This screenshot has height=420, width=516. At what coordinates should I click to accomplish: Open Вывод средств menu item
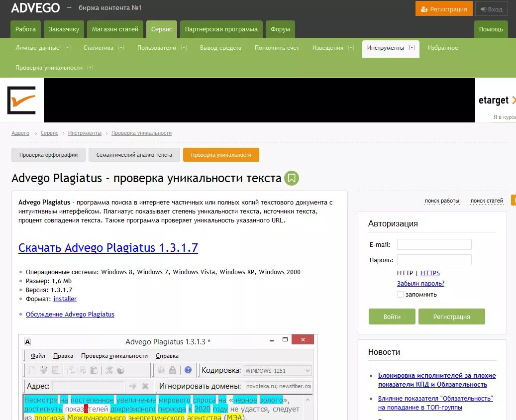(x=220, y=48)
